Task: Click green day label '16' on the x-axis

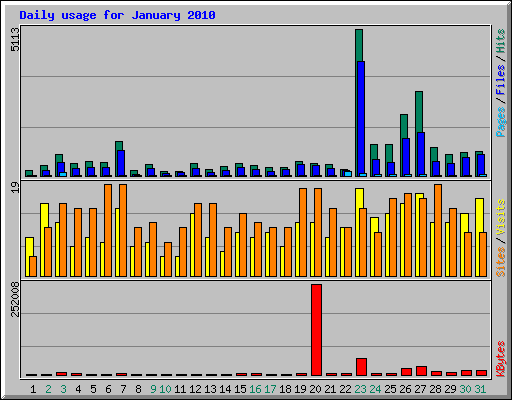Action: point(255,389)
